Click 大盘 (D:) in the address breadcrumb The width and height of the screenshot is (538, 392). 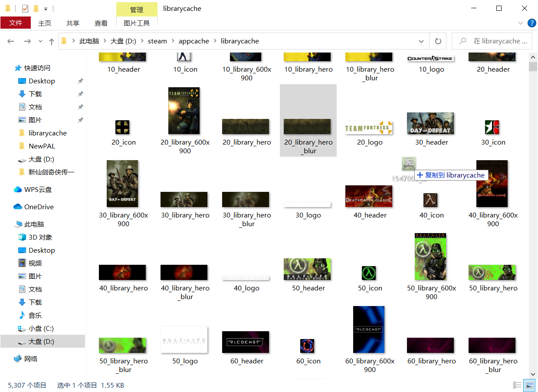coord(124,41)
